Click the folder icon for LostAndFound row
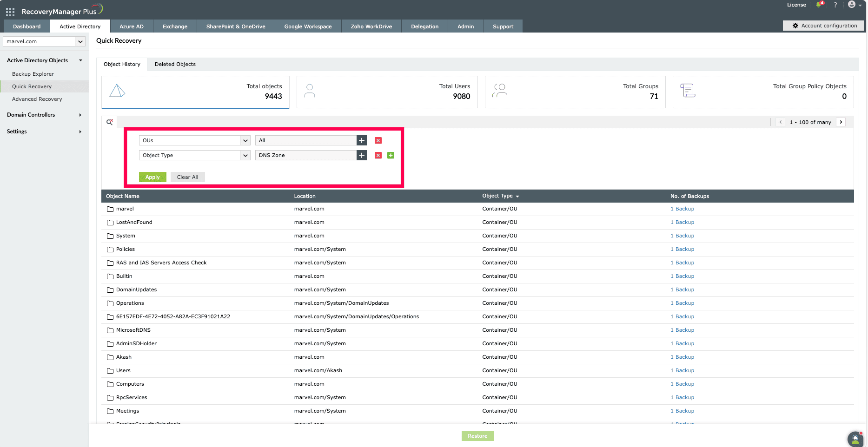 tap(110, 223)
